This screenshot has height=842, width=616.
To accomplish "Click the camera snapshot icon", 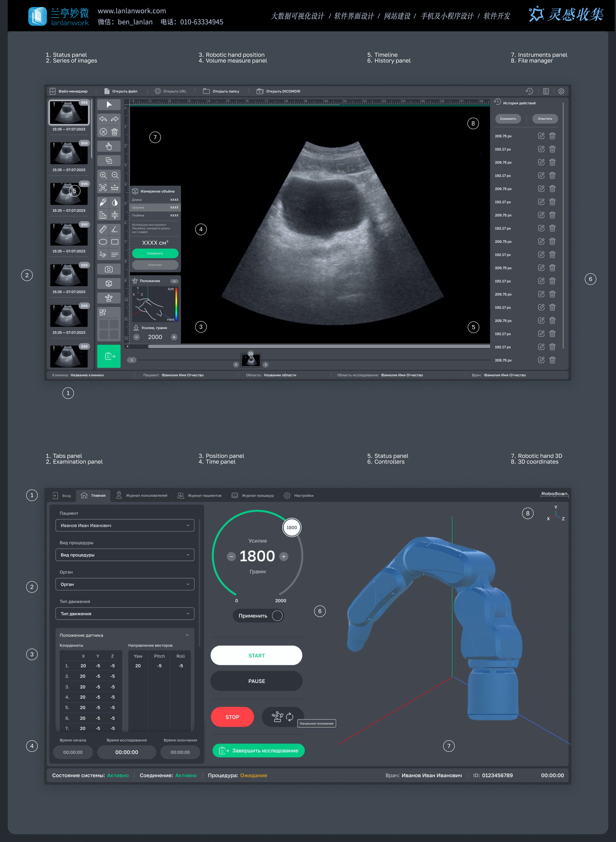I will tap(109, 269).
